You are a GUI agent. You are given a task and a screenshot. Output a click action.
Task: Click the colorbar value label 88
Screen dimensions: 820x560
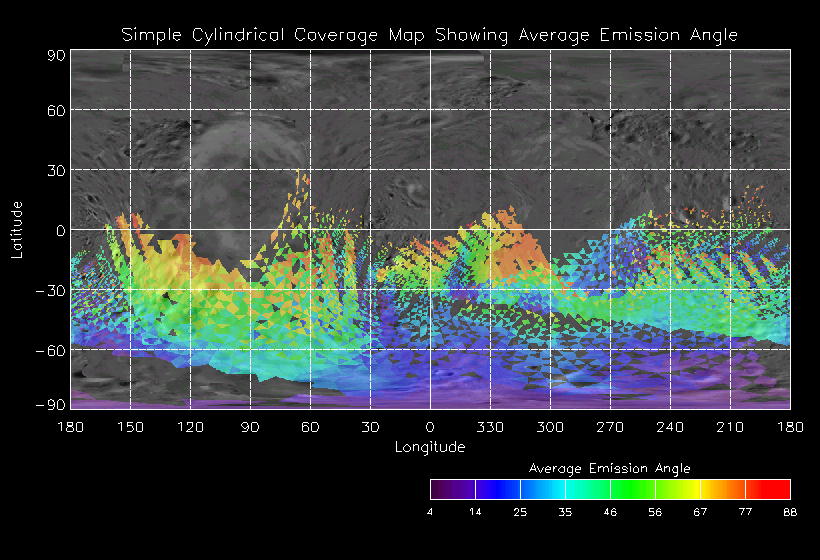click(790, 512)
